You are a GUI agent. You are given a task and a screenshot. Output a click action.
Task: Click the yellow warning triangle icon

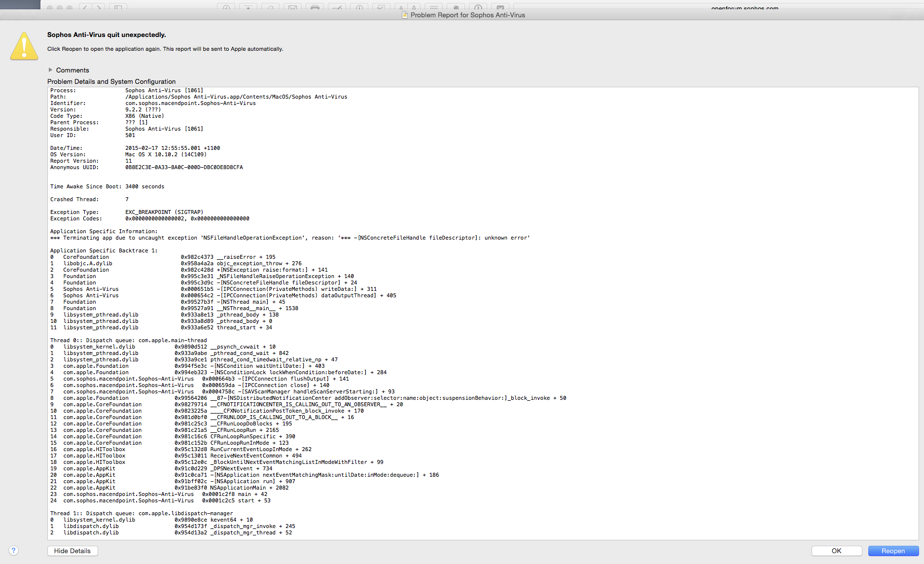24,46
